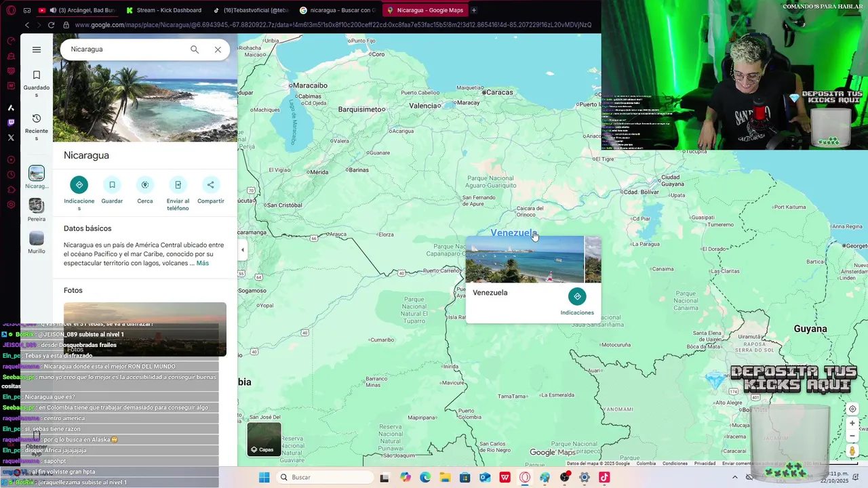Clear the Nicaragua search with X

click(218, 49)
